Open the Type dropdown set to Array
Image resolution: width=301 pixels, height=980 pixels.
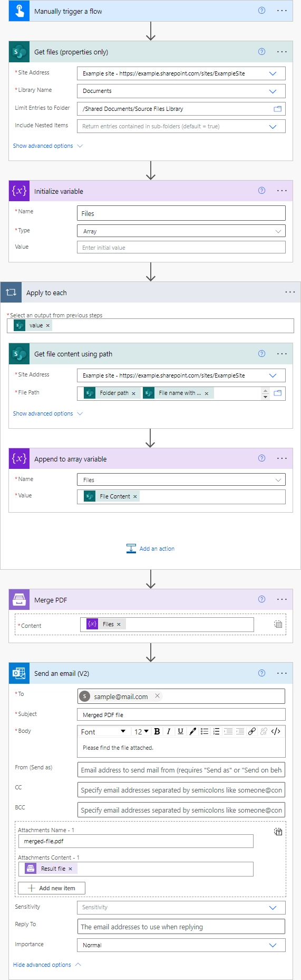[x=278, y=231]
